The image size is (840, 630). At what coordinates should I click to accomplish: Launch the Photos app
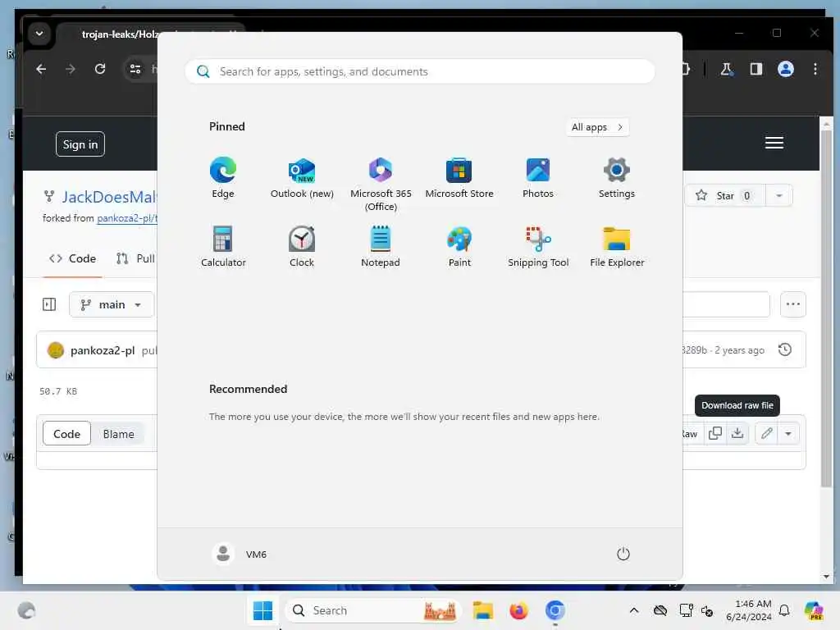(538, 178)
